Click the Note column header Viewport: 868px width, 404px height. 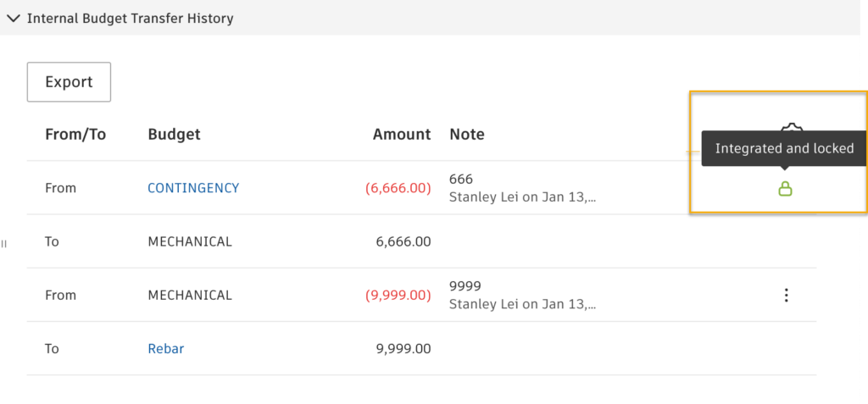[467, 135]
